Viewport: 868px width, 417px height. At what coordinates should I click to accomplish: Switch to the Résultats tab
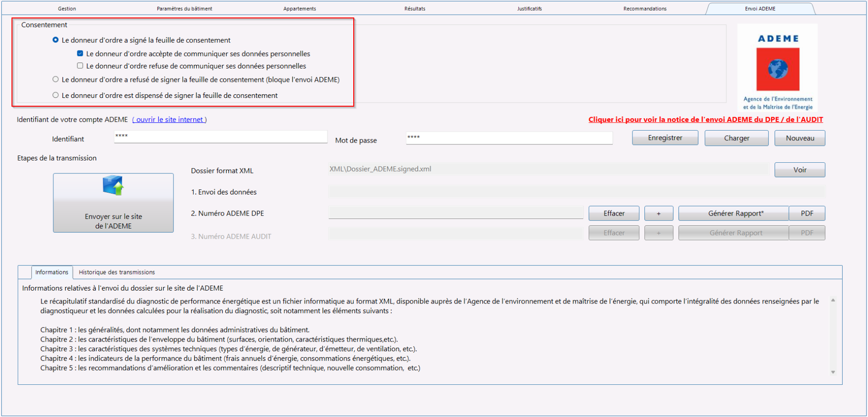tap(414, 8)
